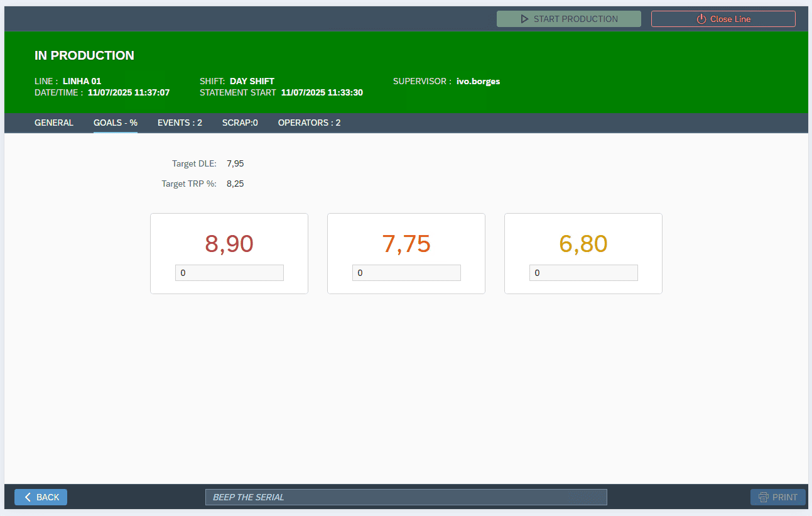The image size is (812, 516).
Task: Go to the SCRAP:0 tab
Action: pyautogui.click(x=240, y=123)
